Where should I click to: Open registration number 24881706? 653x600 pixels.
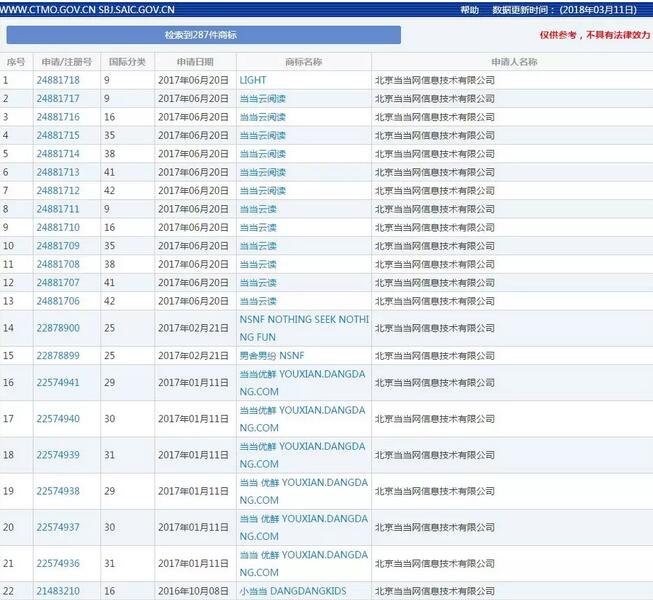[58, 301]
